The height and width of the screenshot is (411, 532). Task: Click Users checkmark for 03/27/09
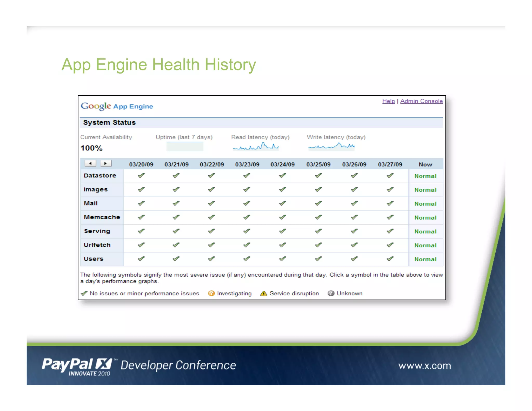[x=390, y=259]
